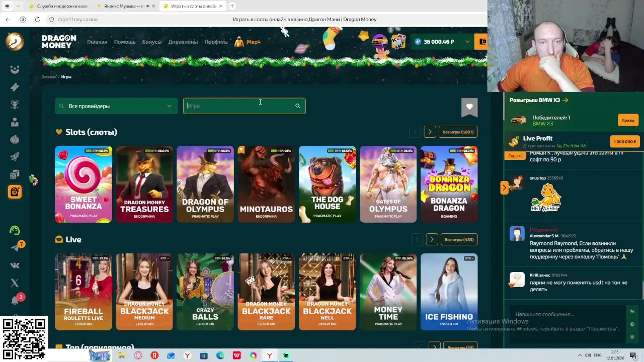Open the Bonanza Dragon slot thumbnail
644x362 pixels.
tap(449, 184)
